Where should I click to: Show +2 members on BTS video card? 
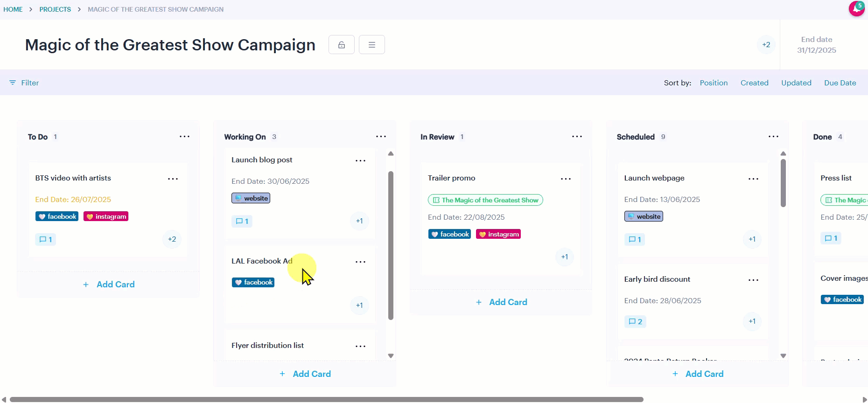(x=172, y=239)
